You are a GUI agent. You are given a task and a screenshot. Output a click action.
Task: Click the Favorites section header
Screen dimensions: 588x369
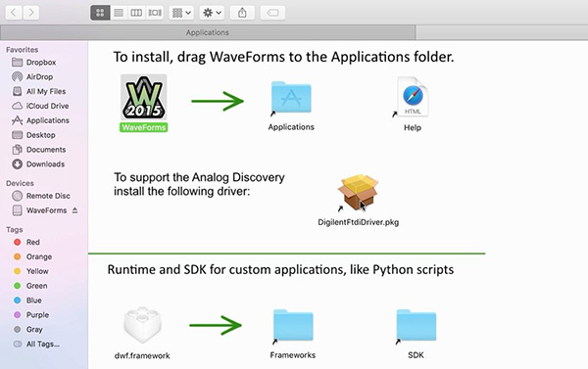coord(23,50)
